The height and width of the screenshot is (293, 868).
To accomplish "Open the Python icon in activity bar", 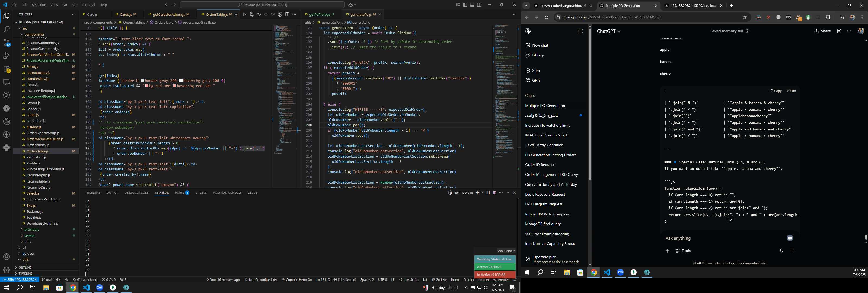I will [x=7, y=148].
